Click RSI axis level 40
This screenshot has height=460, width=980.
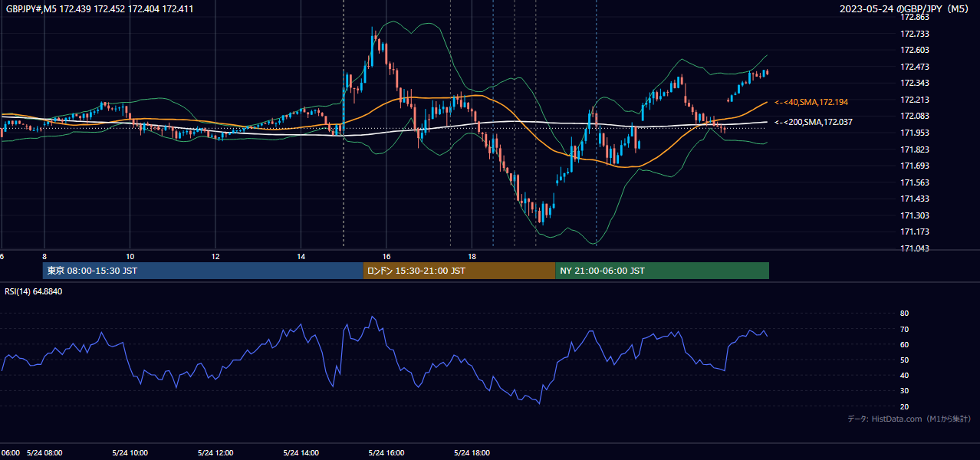tap(904, 376)
